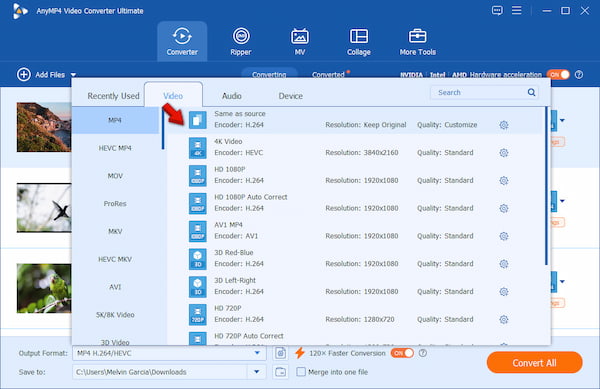Open settings gear for 4K Video
Viewport: 600px width, 389px height.
pyautogui.click(x=504, y=153)
